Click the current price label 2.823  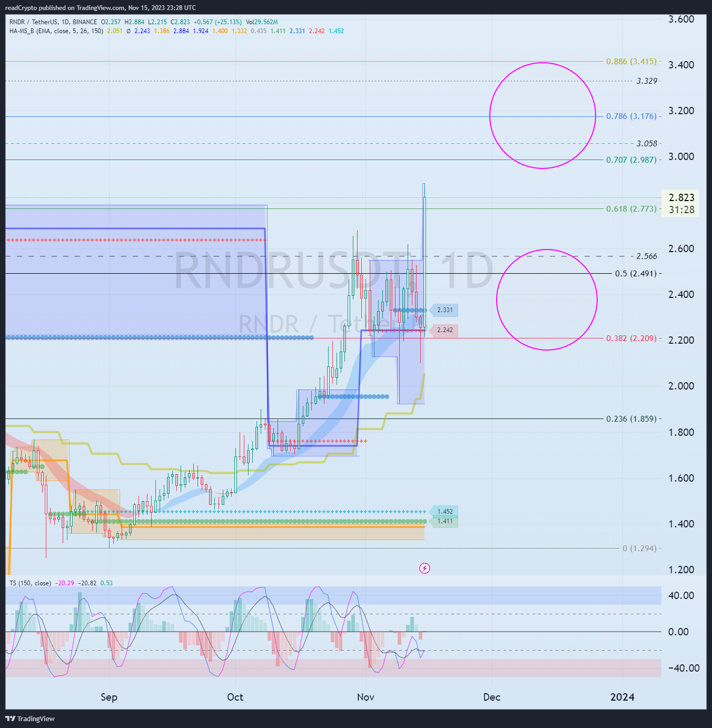tap(681, 197)
